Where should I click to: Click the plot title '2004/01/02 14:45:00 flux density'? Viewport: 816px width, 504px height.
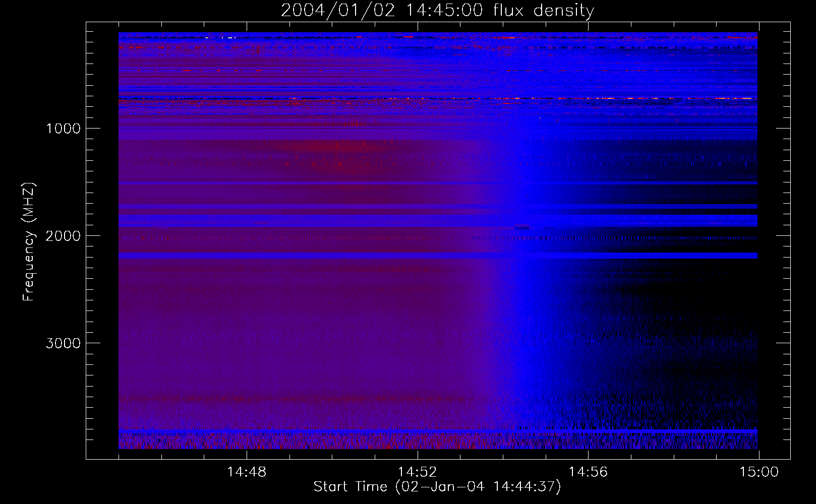(x=437, y=11)
